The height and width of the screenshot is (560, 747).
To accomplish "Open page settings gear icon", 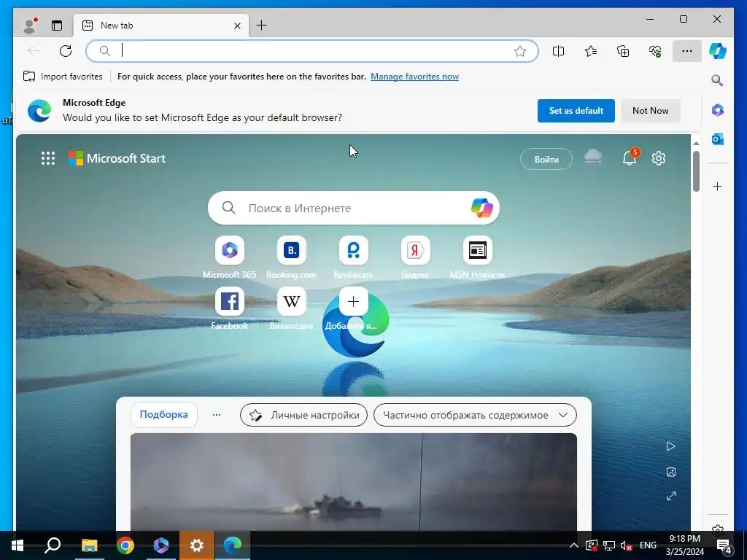I will pos(659,158).
